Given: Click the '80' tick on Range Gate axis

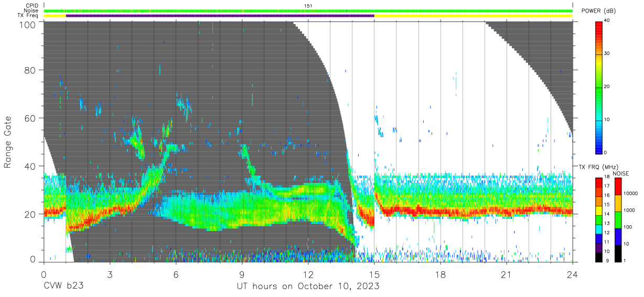Looking at the screenshot, I should click(31, 70).
